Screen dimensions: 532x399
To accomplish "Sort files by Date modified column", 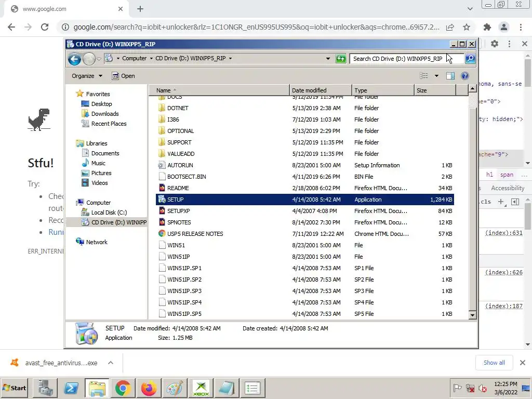I will pos(321,90).
